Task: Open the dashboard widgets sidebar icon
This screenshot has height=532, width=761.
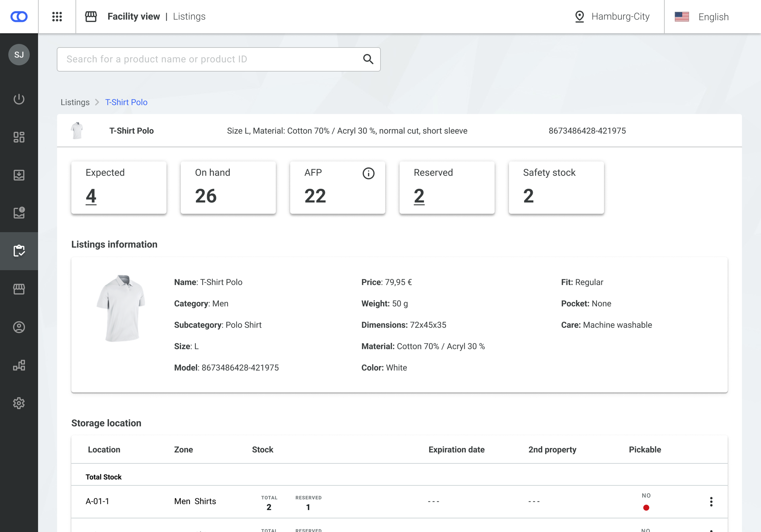Action: click(x=19, y=137)
